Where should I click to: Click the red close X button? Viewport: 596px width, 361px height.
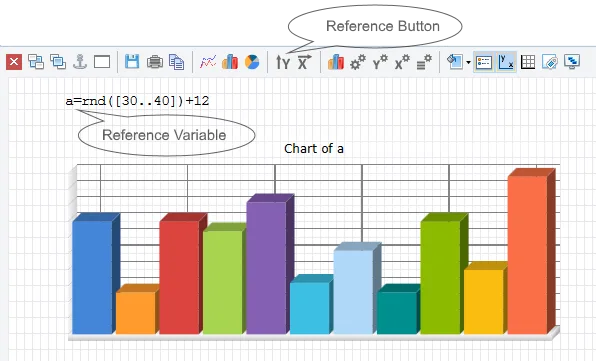[x=14, y=62]
